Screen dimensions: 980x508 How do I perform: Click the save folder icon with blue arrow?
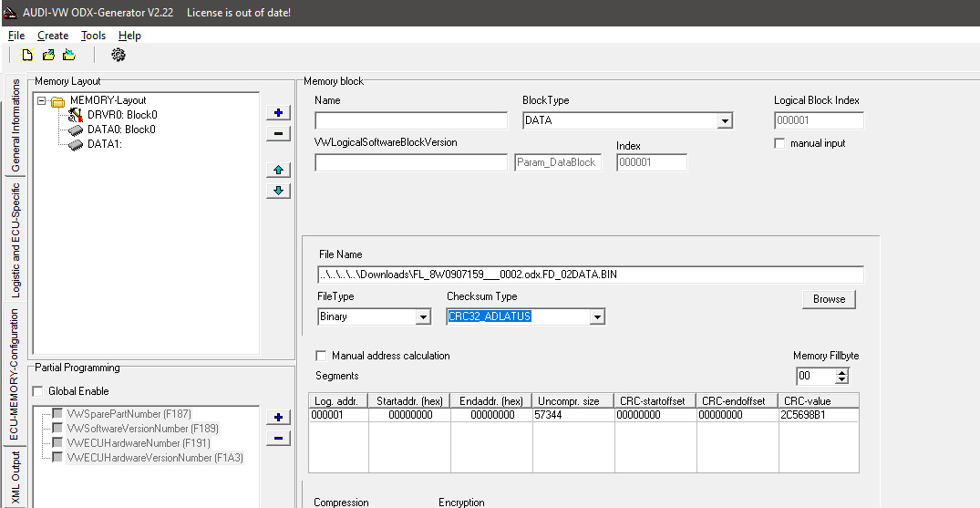[68, 55]
